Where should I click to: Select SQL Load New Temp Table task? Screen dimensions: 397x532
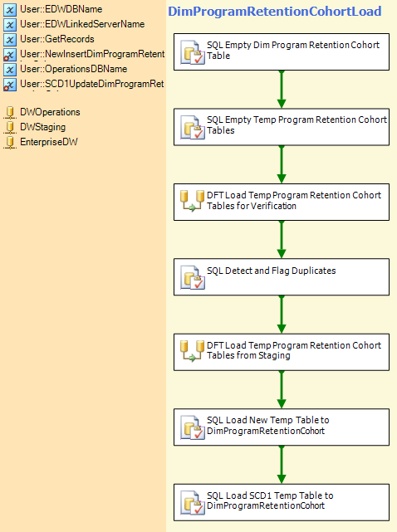[282, 427]
